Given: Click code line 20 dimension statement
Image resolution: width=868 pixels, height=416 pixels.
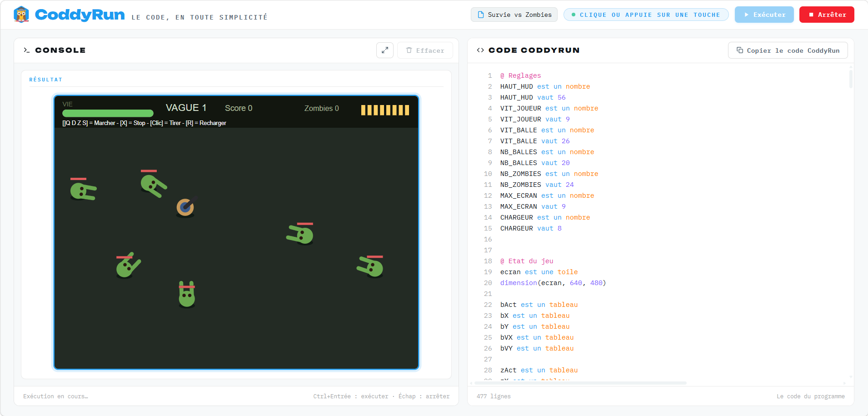Looking at the screenshot, I should [553, 283].
